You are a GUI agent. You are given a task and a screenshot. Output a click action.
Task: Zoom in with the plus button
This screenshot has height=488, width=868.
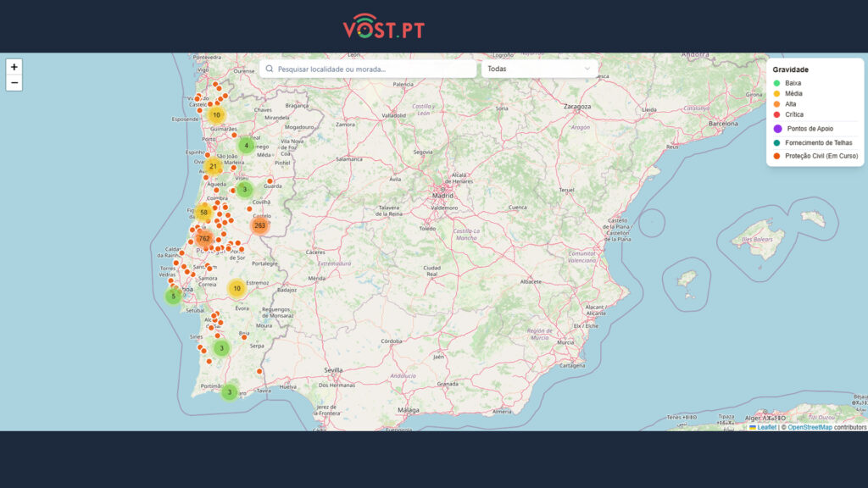[x=14, y=67]
